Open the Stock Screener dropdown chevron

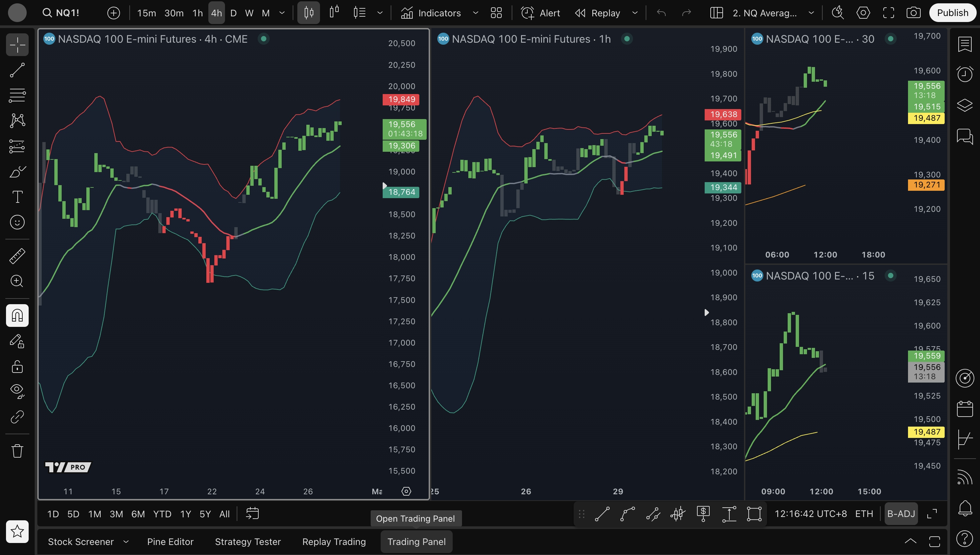[126, 542]
